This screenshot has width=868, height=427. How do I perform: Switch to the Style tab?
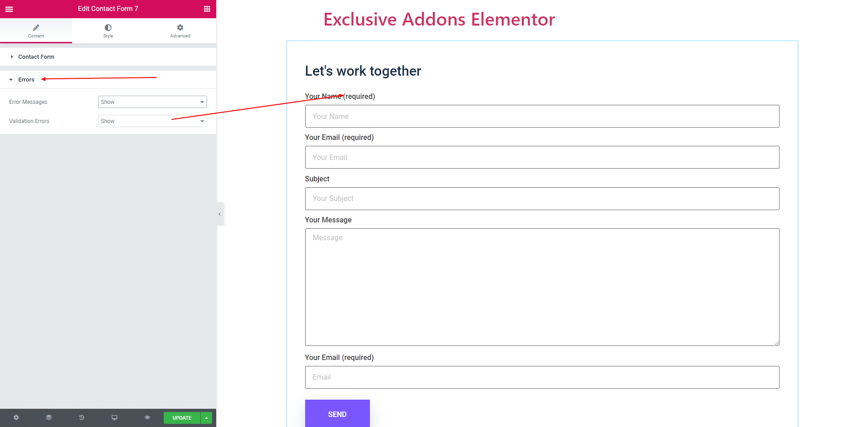coord(108,31)
